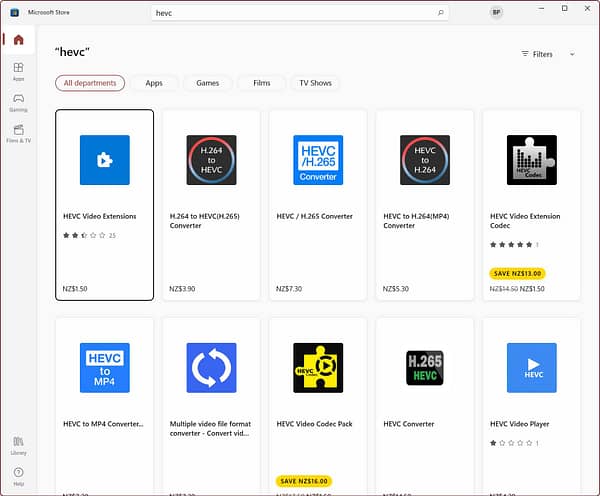Open HEVC to MP4 Converter title

103,424
